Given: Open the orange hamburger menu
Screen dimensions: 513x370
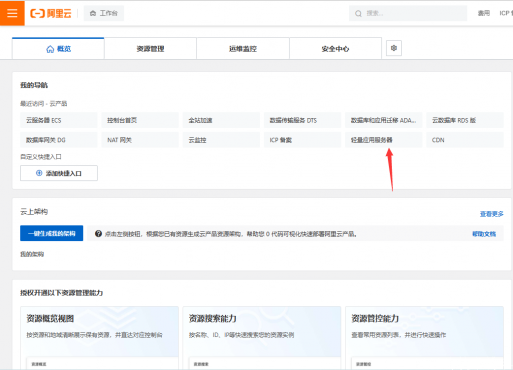Looking at the screenshot, I should (12, 13).
